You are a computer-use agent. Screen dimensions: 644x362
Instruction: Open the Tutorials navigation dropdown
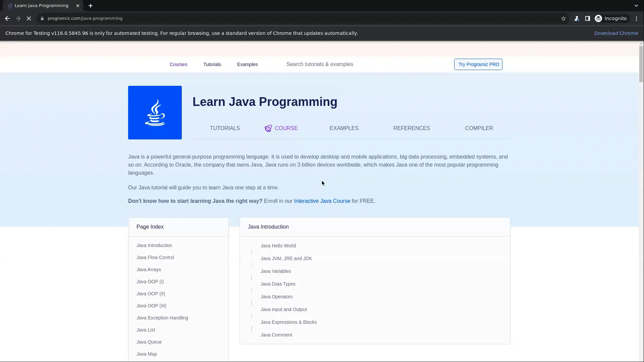click(x=212, y=64)
